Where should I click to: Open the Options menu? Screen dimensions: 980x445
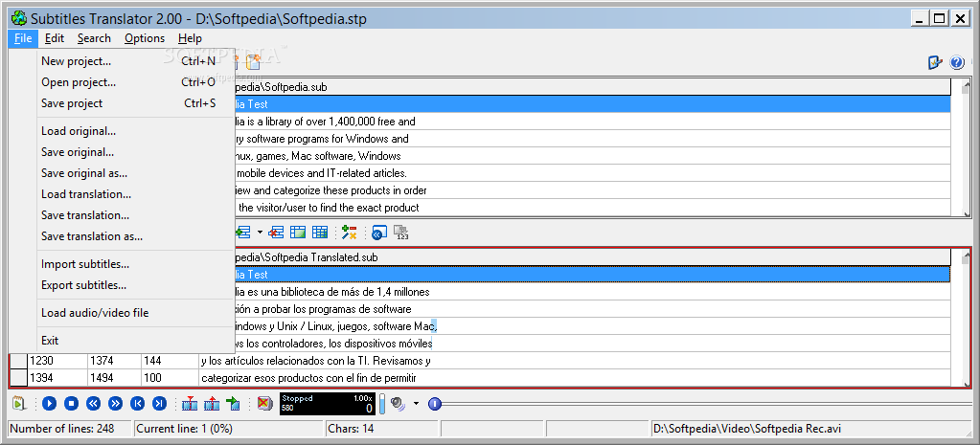tap(145, 38)
